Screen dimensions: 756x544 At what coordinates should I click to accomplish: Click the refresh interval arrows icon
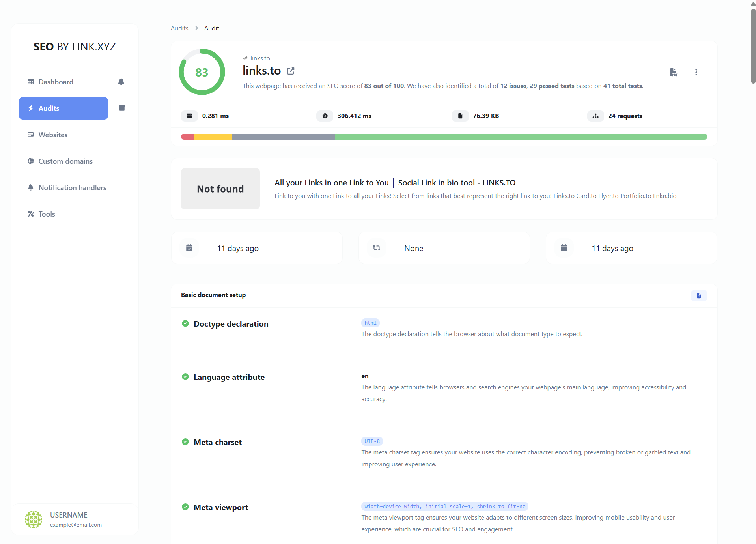coord(377,248)
